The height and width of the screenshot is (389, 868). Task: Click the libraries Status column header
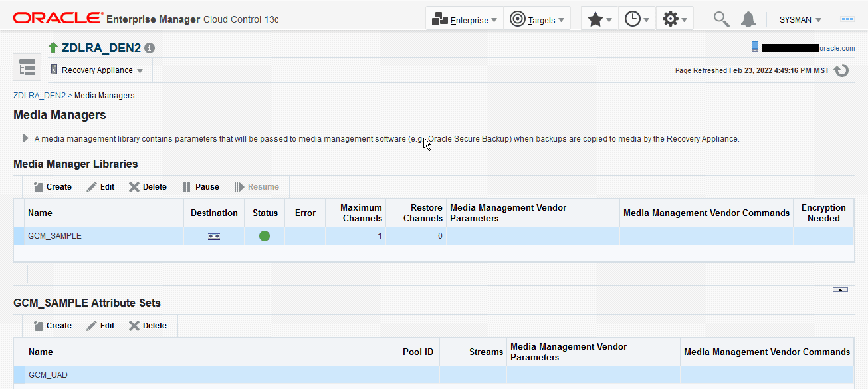tap(265, 213)
